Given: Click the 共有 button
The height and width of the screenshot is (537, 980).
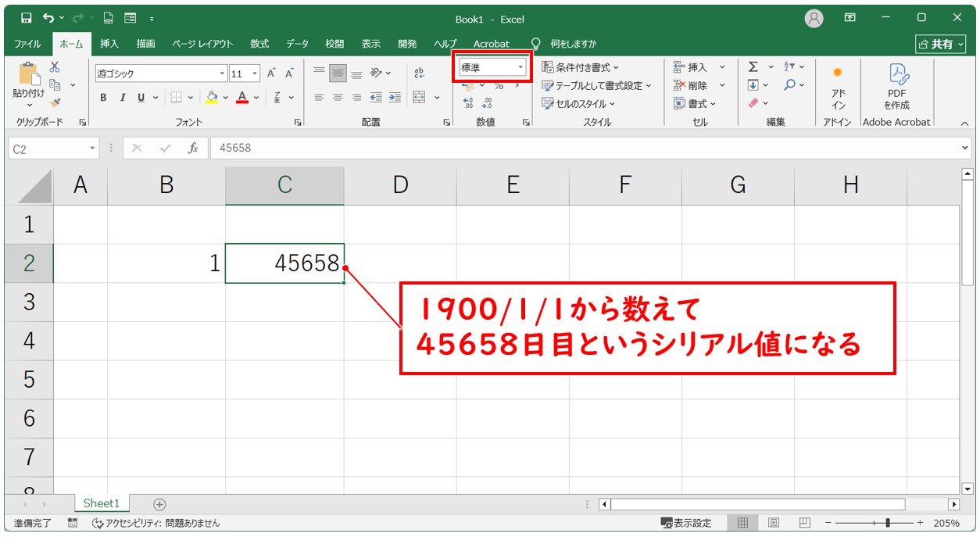Looking at the screenshot, I should click(940, 45).
